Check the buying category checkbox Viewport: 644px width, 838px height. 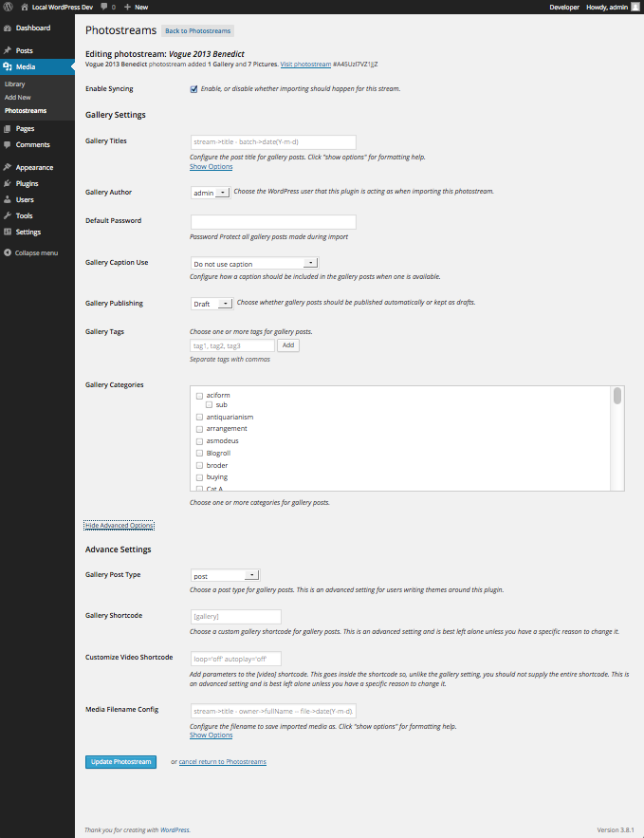(199, 477)
